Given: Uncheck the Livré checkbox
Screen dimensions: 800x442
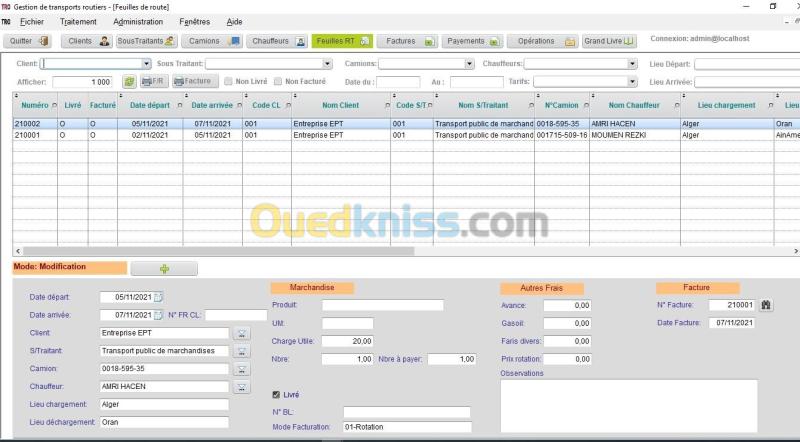Looking at the screenshot, I should click(276, 395).
